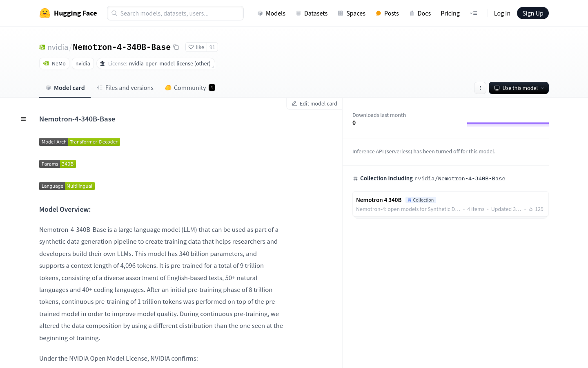Expand the Use this model dropdown
The width and height of the screenshot is (588, 368).
519,88
